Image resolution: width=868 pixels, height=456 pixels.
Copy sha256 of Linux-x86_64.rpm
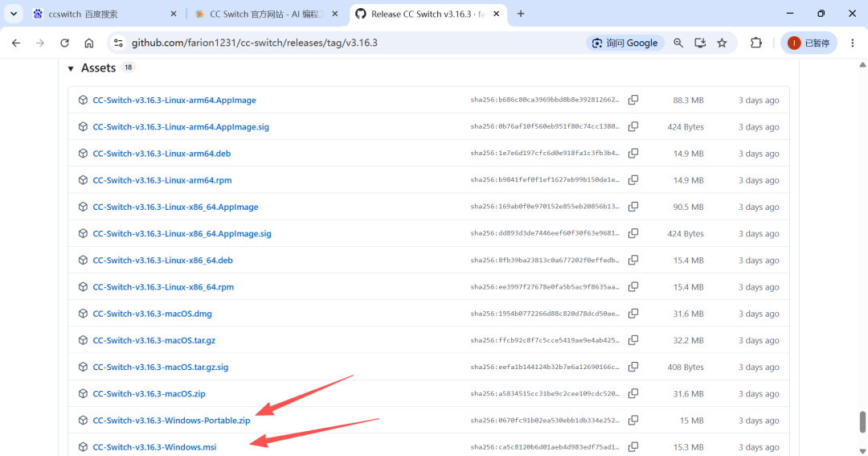pyautogui.click(x=633, y=286)
